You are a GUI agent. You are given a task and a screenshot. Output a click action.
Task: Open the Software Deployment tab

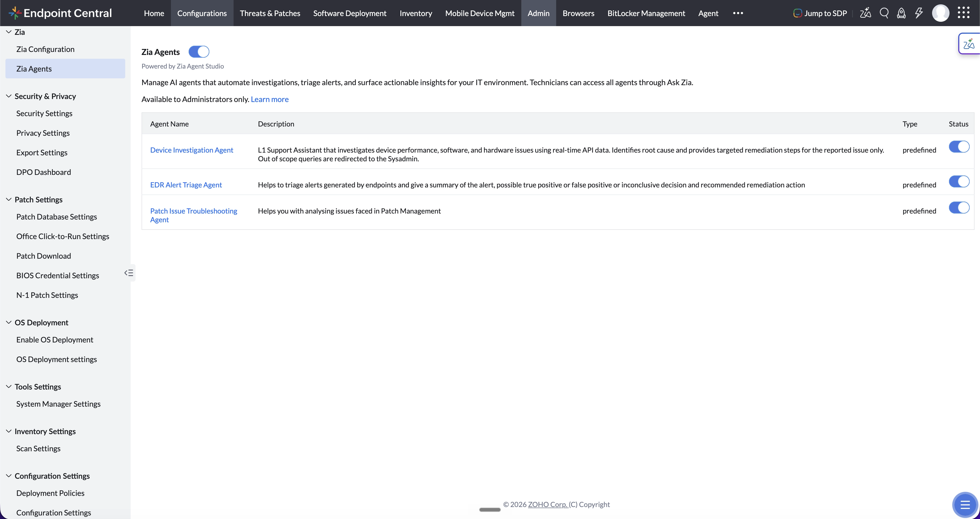350,13
